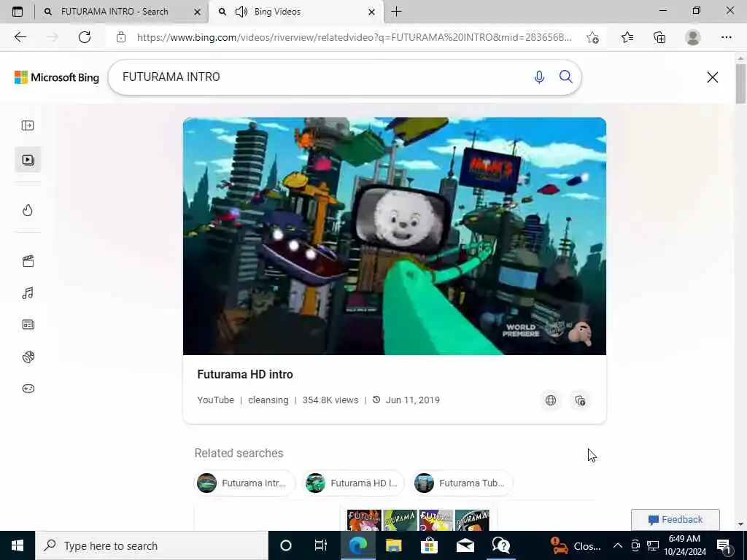The width and height of the screenshot is (747, 560).
Task: Select Futurama HD I... related search
Action: (x=353, y=483)
